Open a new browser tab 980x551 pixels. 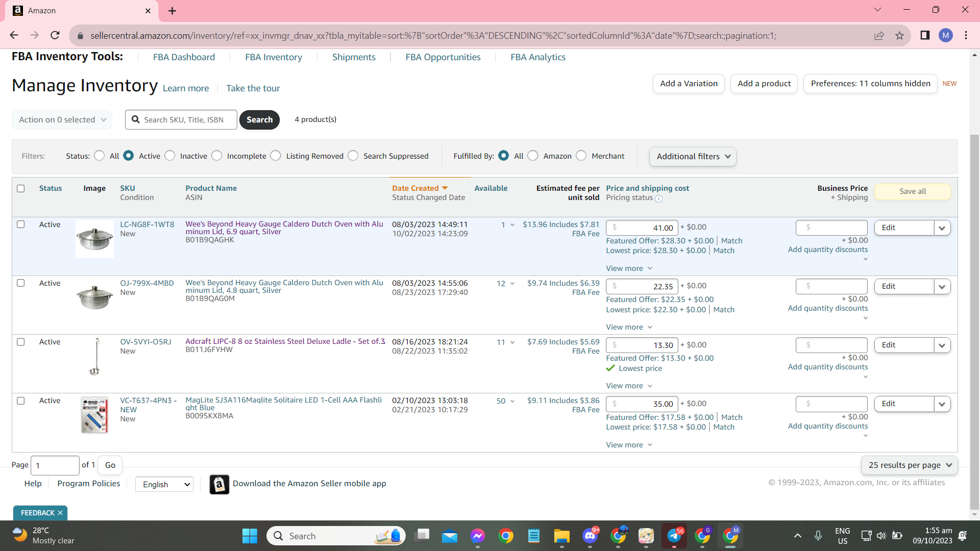point(172,11)
